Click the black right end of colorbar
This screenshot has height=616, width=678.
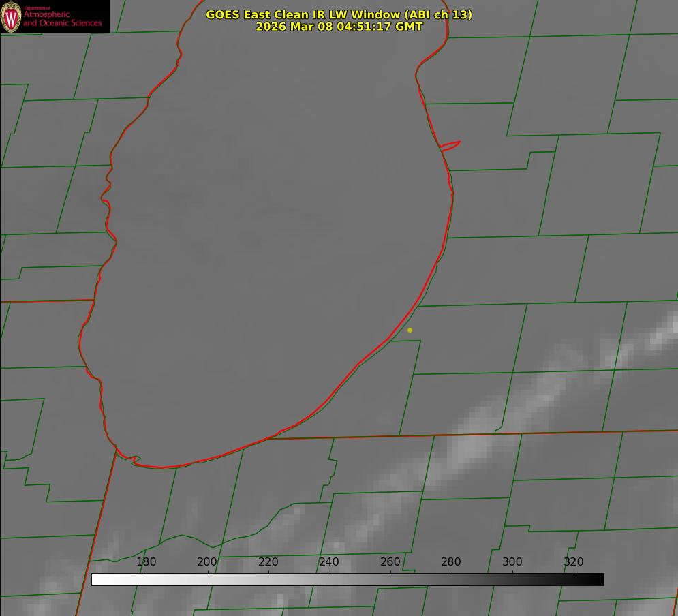click(x=600, y=579)
